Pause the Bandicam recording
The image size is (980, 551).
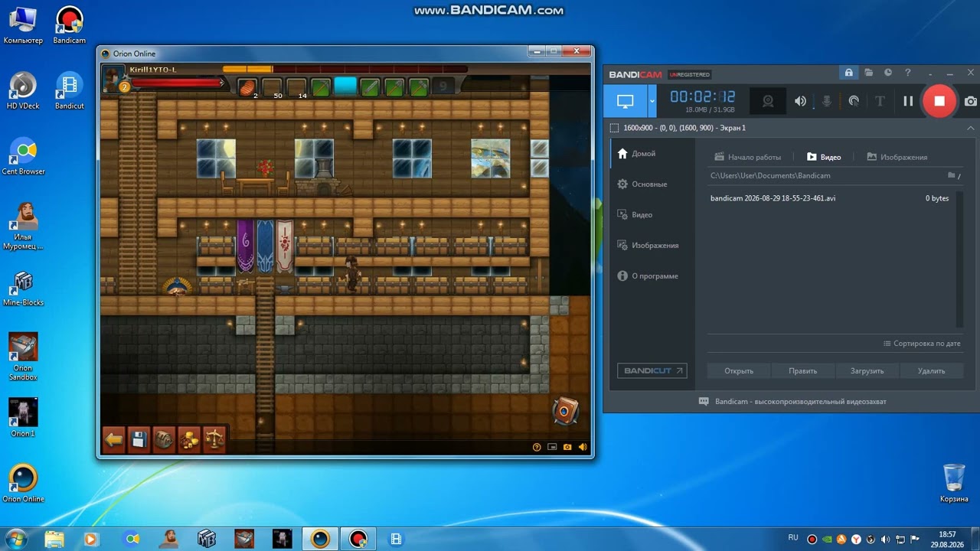pos(908,101)
